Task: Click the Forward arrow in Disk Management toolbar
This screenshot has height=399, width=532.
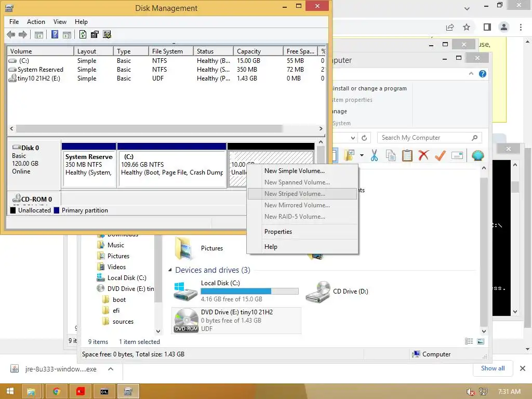Action: [x=23, y=34]
